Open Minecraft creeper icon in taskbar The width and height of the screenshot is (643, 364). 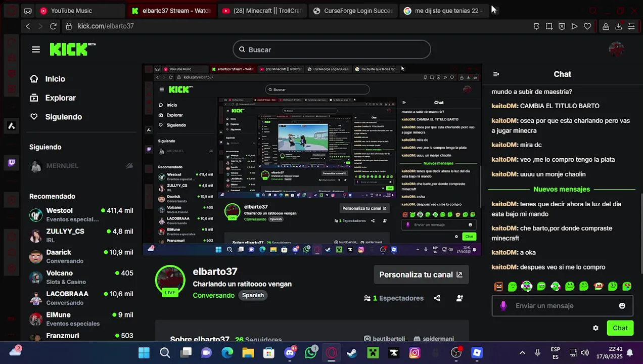point(373,353)
